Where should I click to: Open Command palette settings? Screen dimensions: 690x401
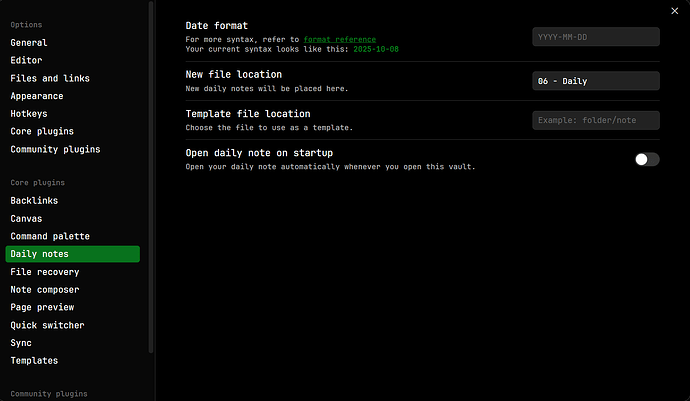click(x=50, y=237)
